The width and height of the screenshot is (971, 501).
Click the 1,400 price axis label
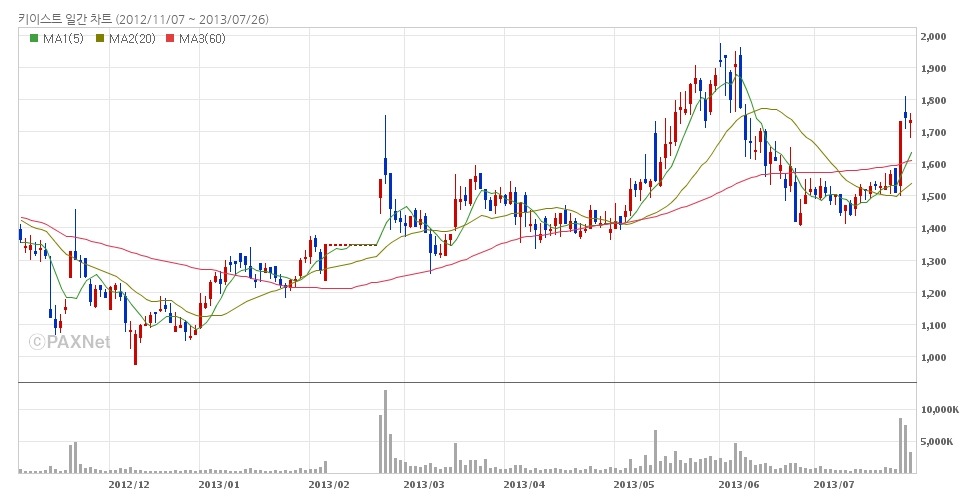(933, 229)
